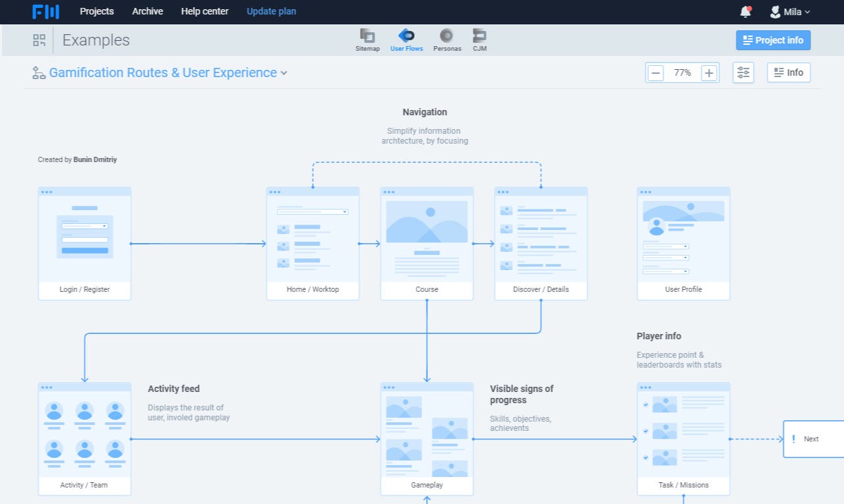Click Mila's avatar icon

pos(775,11)
